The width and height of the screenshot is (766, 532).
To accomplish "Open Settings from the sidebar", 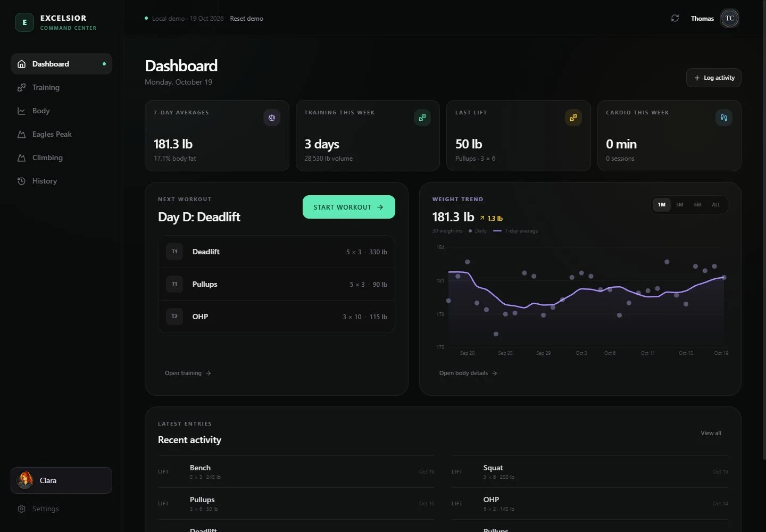I will (x=61, y=509).
